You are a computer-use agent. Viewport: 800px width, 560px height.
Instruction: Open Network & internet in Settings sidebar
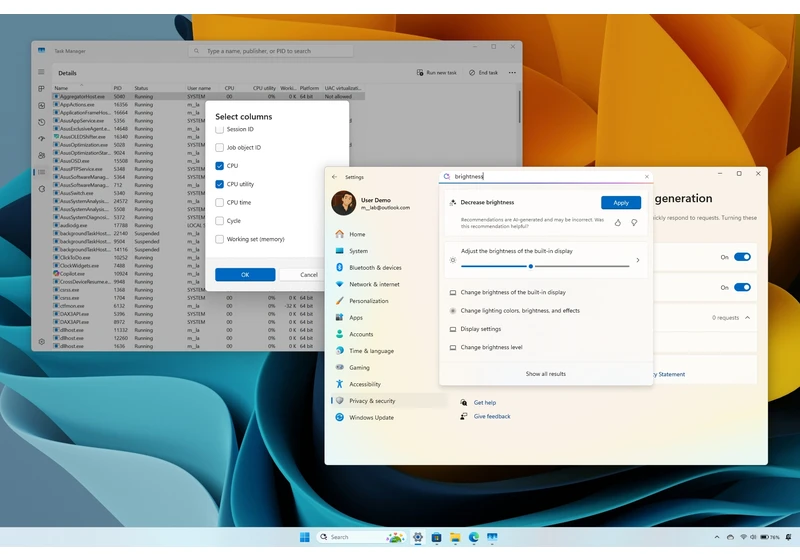pyautogui.click(x=389, y=284)
